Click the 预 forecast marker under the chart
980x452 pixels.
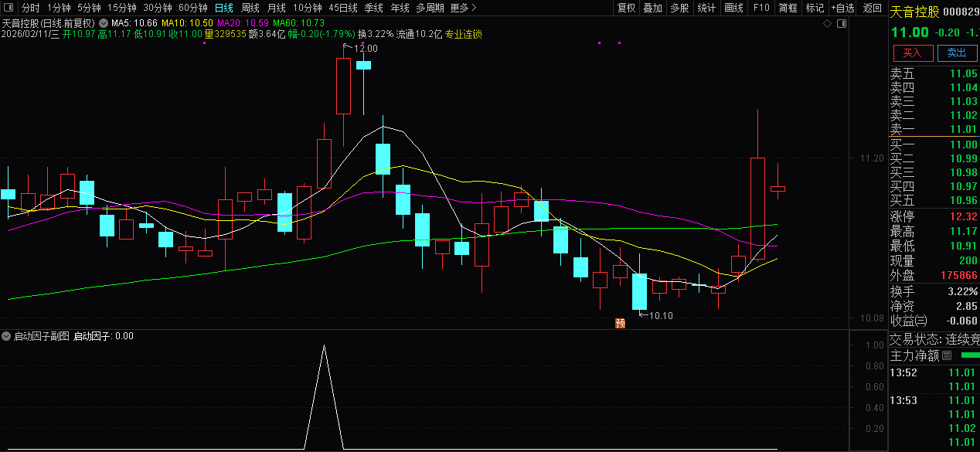tap(620, 323)
